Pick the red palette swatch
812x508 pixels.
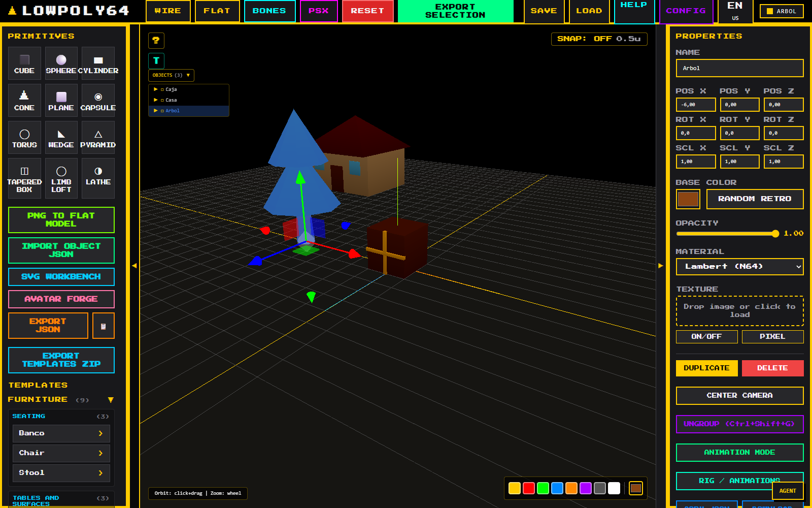tap(529, 488)
